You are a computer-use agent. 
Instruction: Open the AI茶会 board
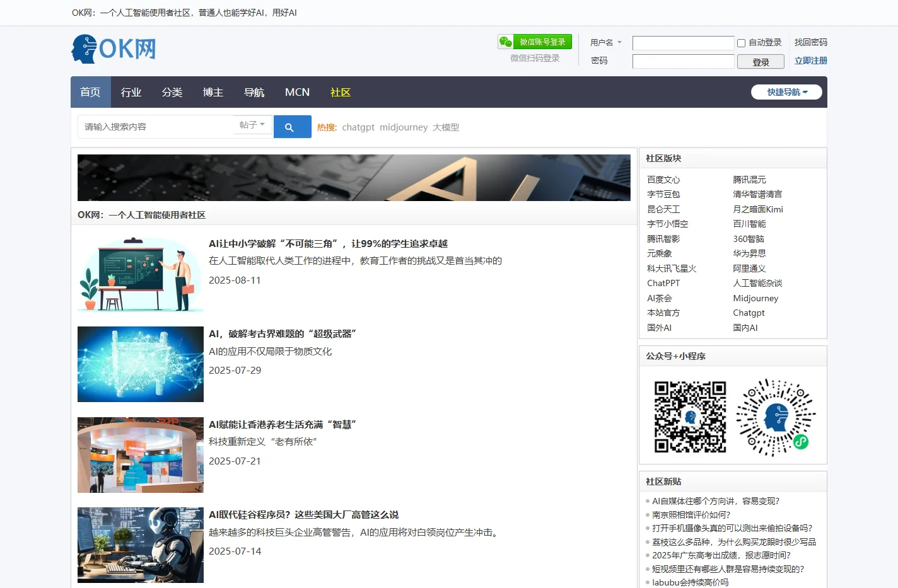pyautogui.click(x=660, y=298)
